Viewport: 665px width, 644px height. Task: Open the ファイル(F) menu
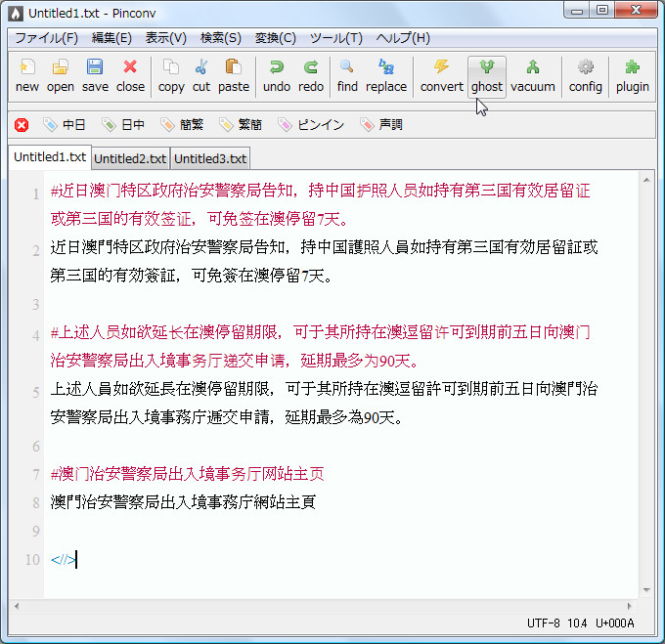(x=46, y=38)
